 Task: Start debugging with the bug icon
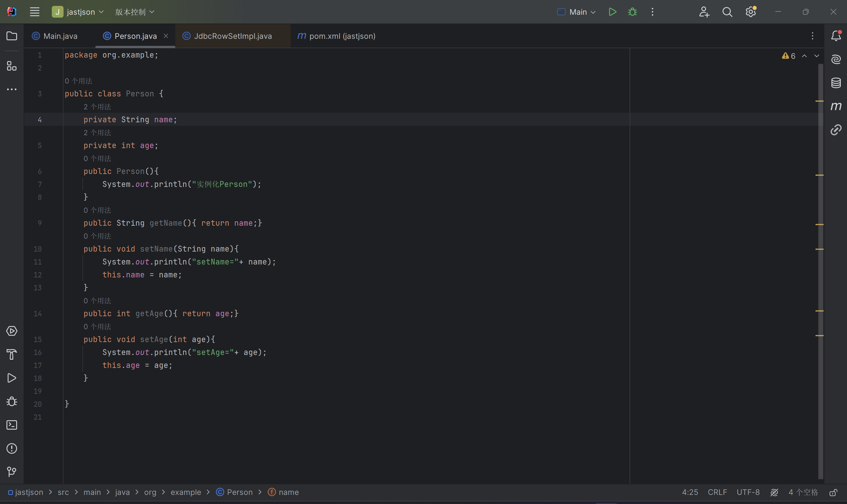(x=632, y=12)
